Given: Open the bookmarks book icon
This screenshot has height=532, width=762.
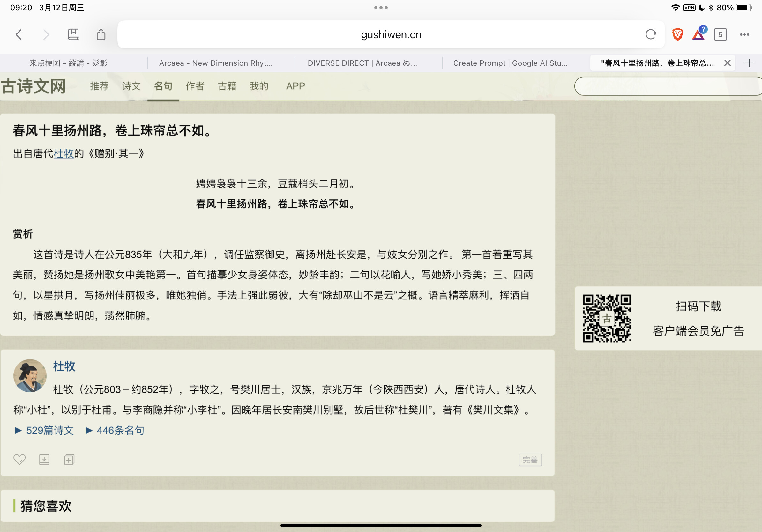Looking at the screenshot, I should point(73,34).
